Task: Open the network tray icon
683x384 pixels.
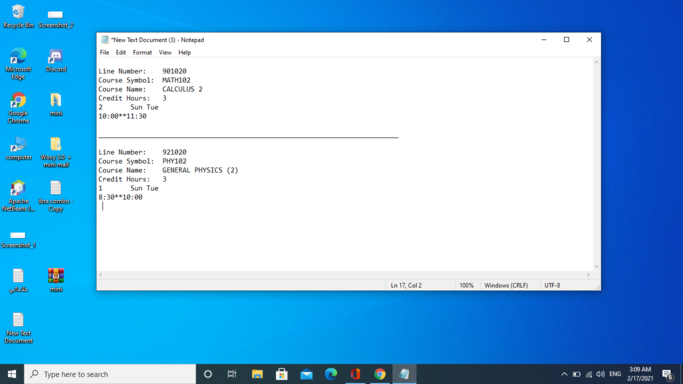Action: 588,374
